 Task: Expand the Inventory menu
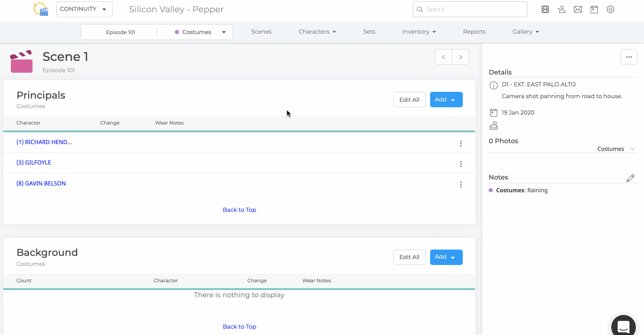tap(419, 32)
